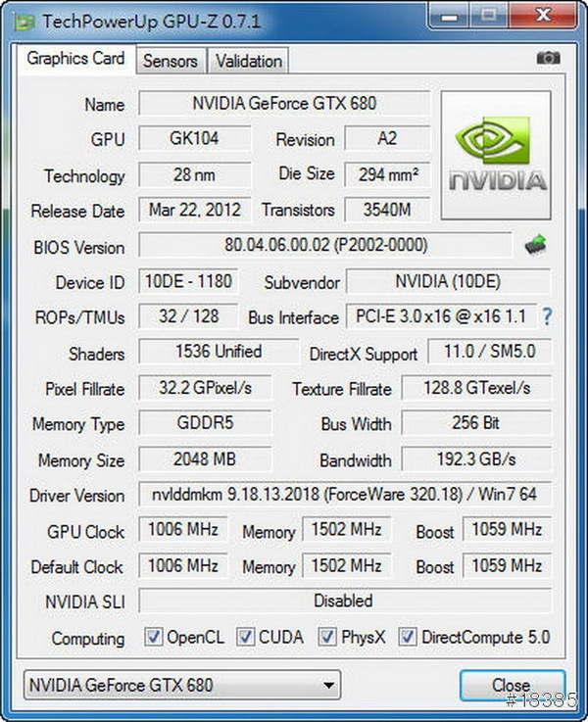588x722 pixels.
Task: Toggle the OpenCL checkbox
Action: coord(153,638)
